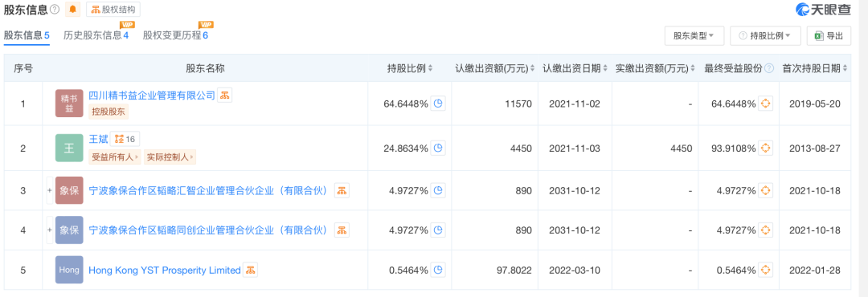Click structure icon beside 韬略汇智 partnership
Screen dimensions: 868x297
click(x=342, y=190)
